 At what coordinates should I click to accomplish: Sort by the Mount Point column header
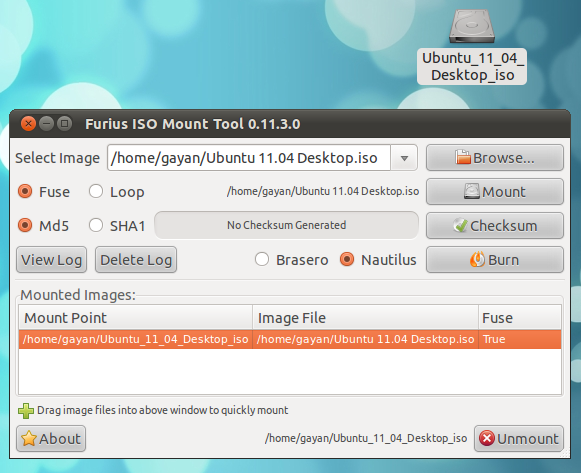136,317
